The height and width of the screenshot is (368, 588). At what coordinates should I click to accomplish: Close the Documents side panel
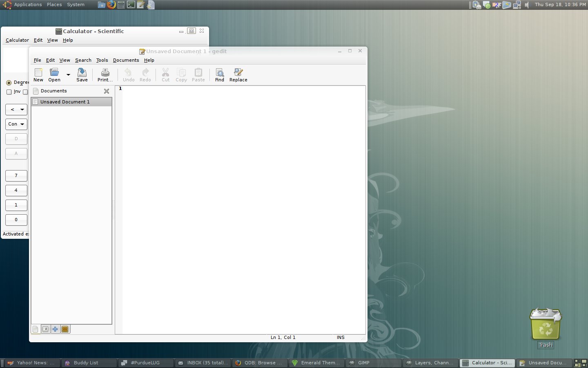pyautogui.click(x=107, y=91)
